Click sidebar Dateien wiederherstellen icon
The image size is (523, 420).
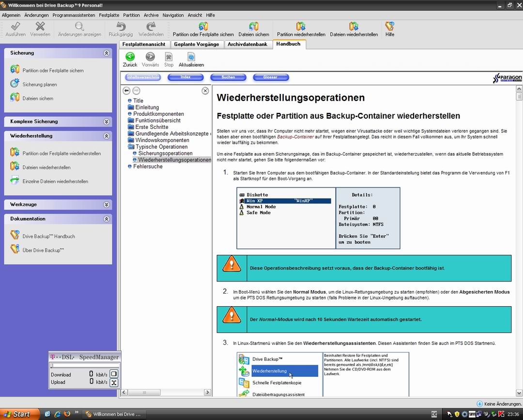pyautogui.click(x=15, y=167)
